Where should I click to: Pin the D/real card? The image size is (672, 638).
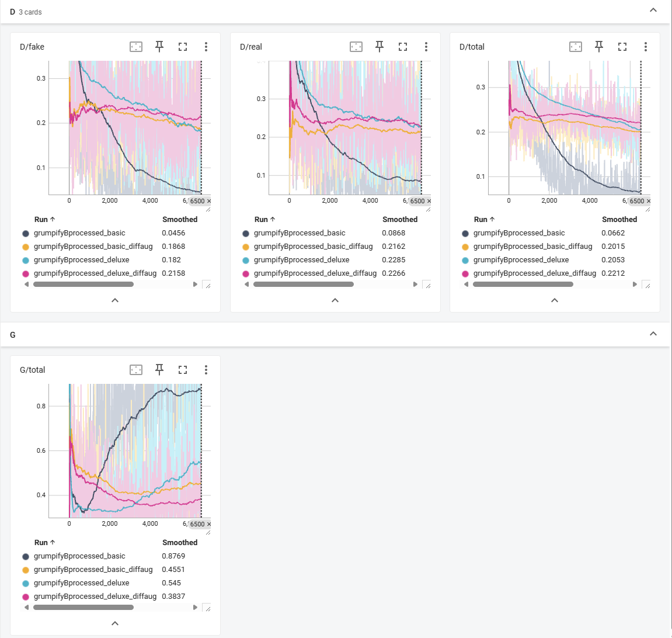point(379,47)
